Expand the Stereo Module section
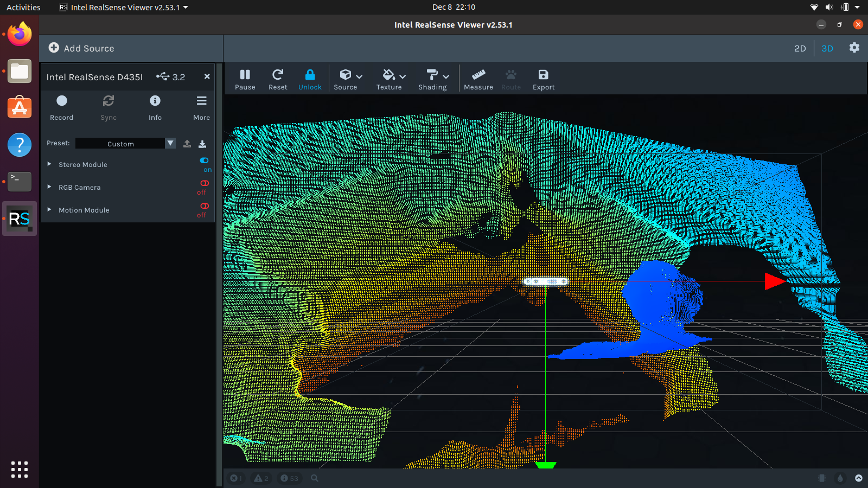868x488 pixels. click(x=49, y=164)
